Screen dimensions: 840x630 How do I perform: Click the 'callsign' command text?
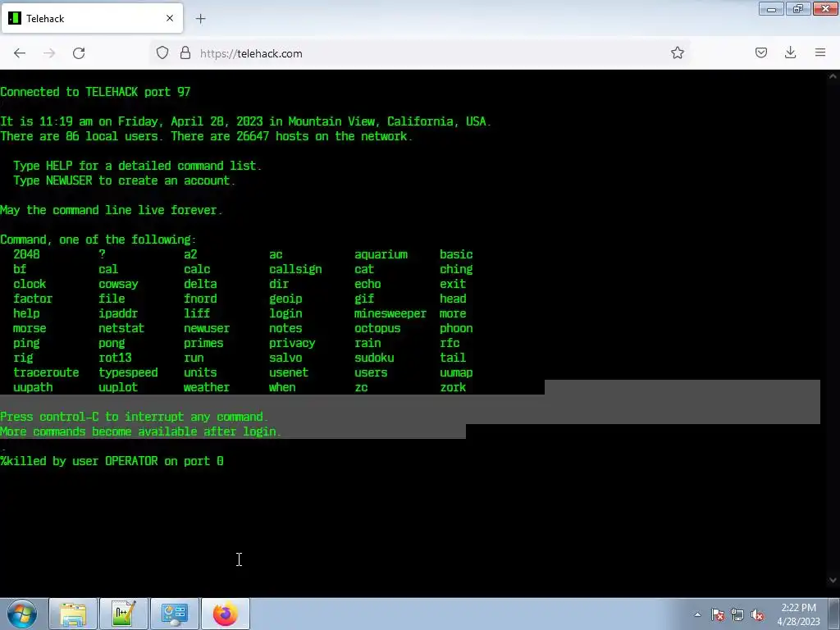(295, 269)
